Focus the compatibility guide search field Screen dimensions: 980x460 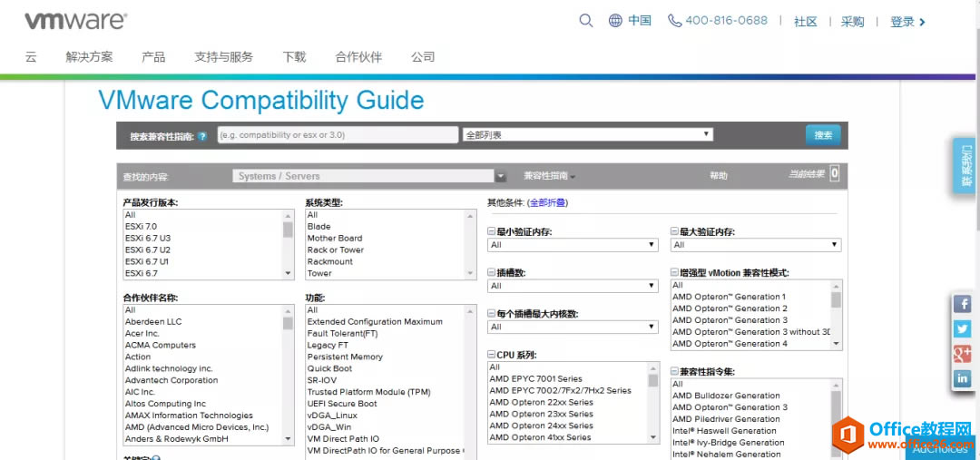coord(338,134)
